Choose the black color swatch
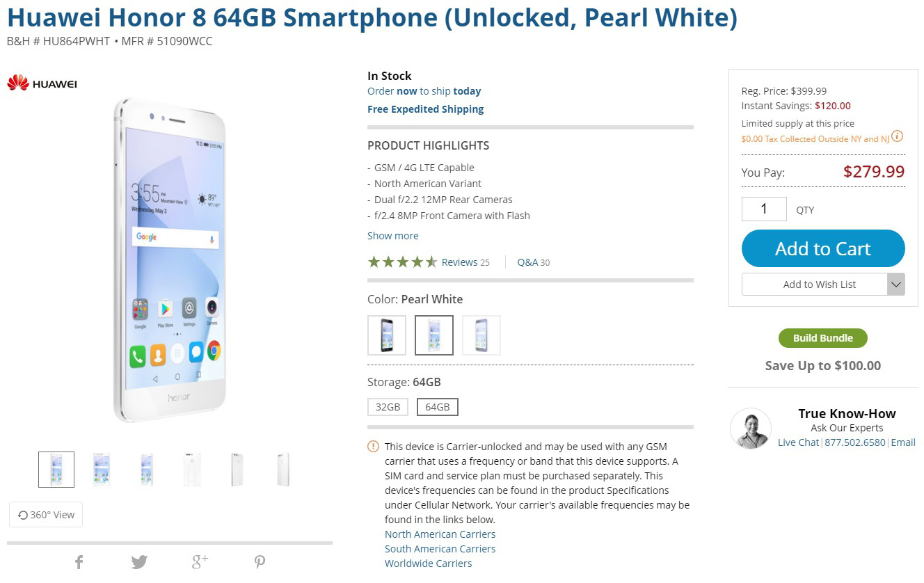This screenshot has height=583, width=924. (x=387, y=335)
